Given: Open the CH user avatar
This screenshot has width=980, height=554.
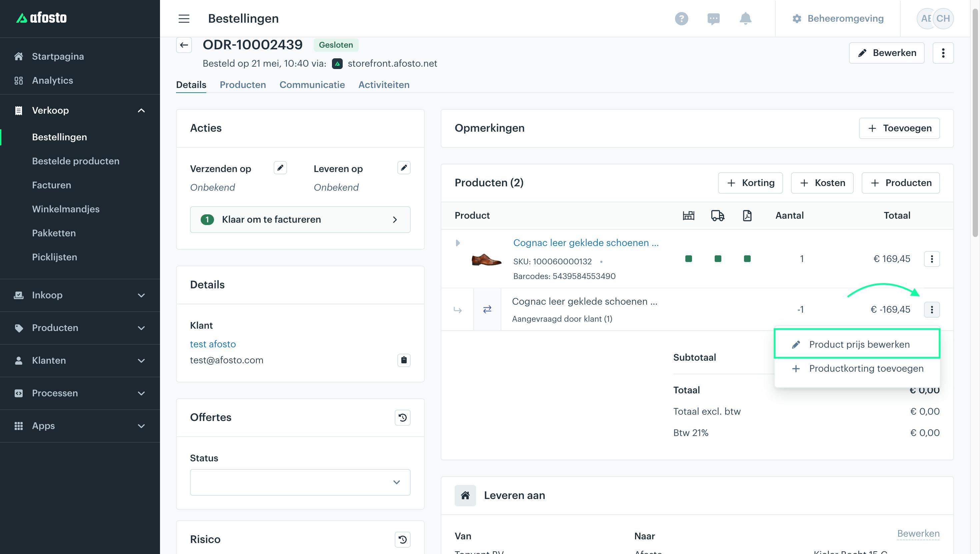Looking at the screenshot, I should point(943,18).
